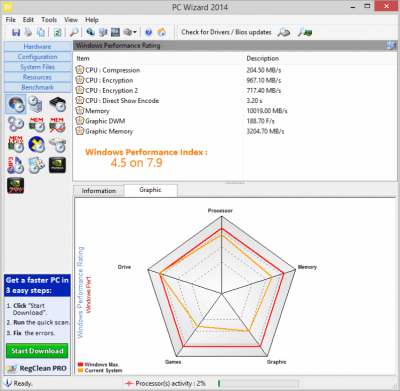
Task: Switch to the Information tab
Action: tap(99, 191)
